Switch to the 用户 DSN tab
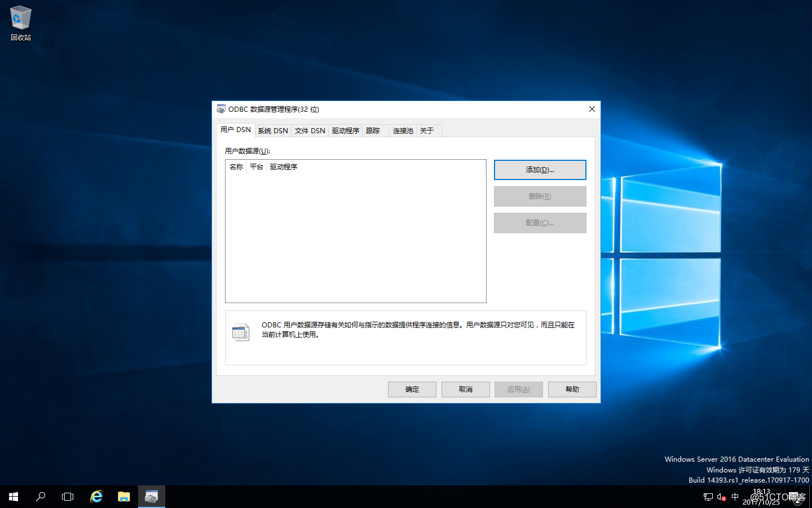 (x=236, y=130)
